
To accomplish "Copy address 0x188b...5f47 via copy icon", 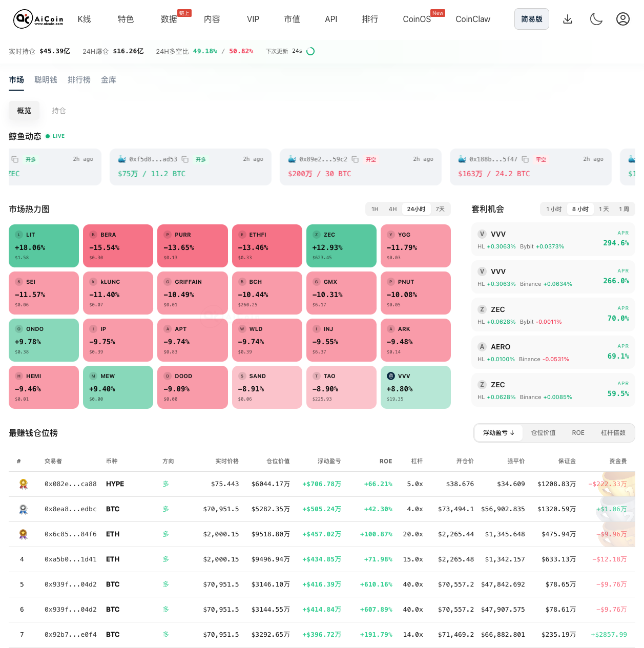I will pyautogui.click(x=525, y=159).
